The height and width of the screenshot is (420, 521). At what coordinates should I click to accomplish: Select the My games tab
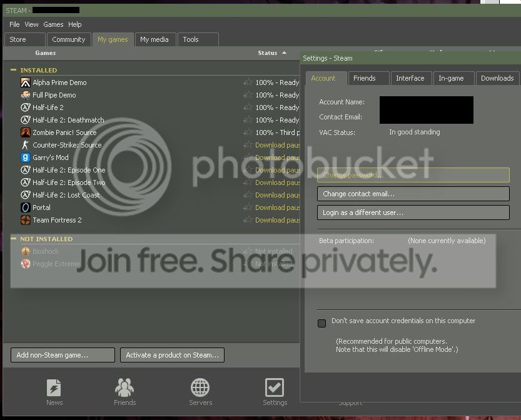[x=113, y=39]
